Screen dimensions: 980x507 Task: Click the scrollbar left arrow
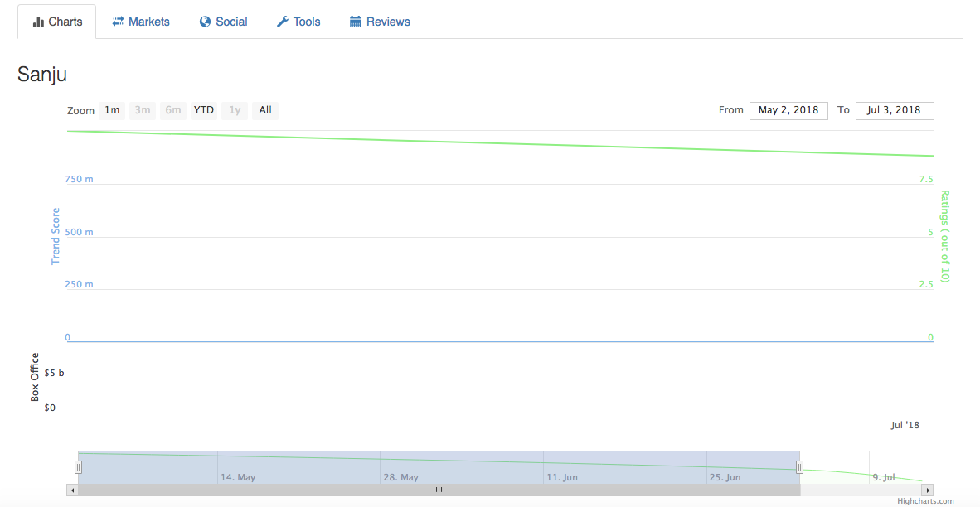pyautogui.click(x=72, y=490)
